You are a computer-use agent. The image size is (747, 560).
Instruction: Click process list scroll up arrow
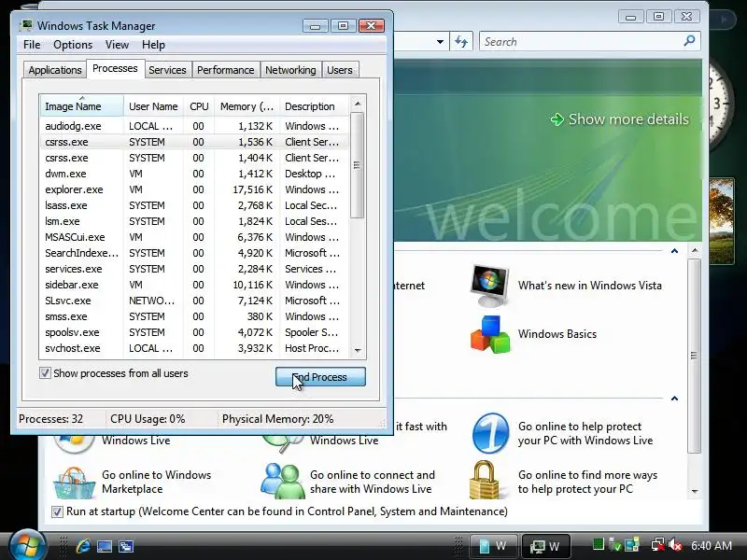(358, 104)
